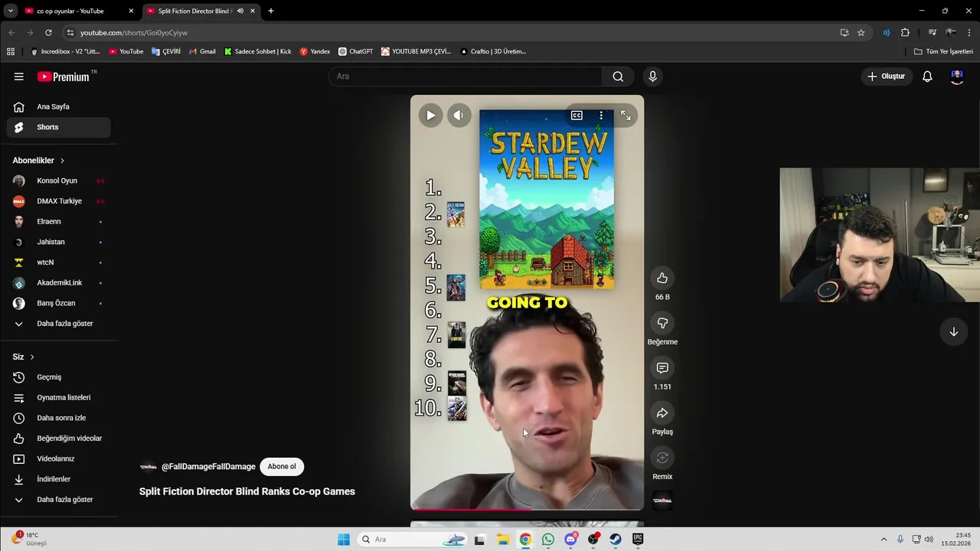The image size is (980, 551).
Task: Like the Short with thumbs up
Action: tap(662, 278)
